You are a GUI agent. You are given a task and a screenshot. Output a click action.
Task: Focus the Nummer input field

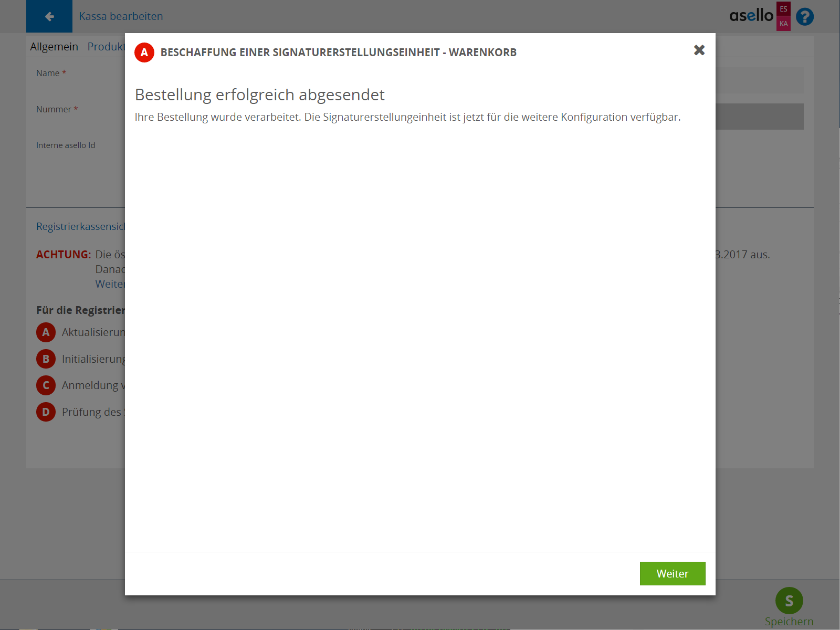[x=759, y=117]
